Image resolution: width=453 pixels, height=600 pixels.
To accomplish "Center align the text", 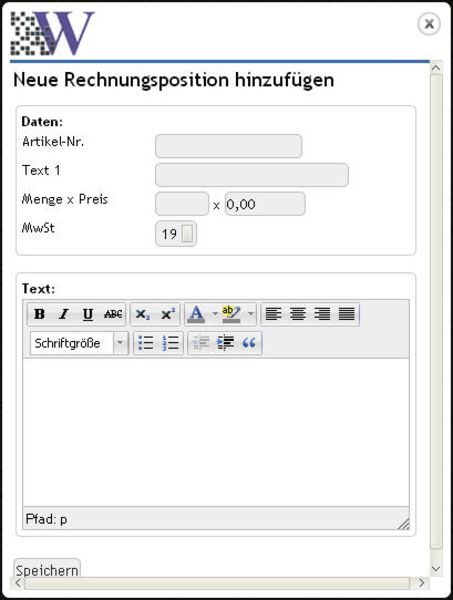I will click(298, 314).
